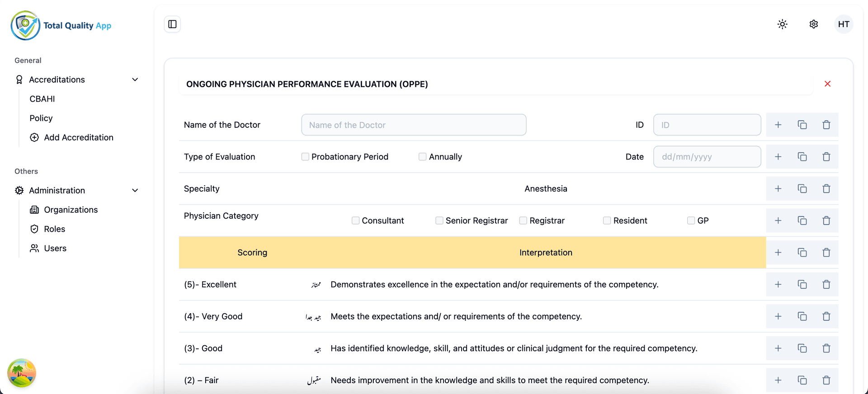Open the HT user avatar menu
This screenshot has height=394, width=868.
[x=844, y=24]
